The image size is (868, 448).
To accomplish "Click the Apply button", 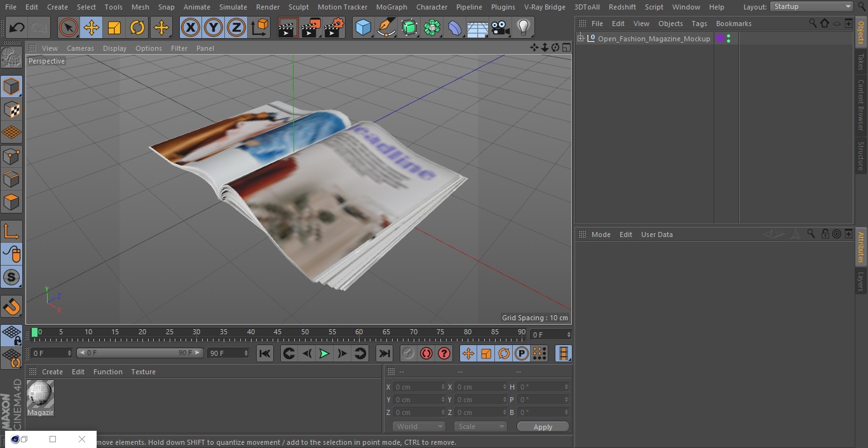I will click(x=543, y=426).
